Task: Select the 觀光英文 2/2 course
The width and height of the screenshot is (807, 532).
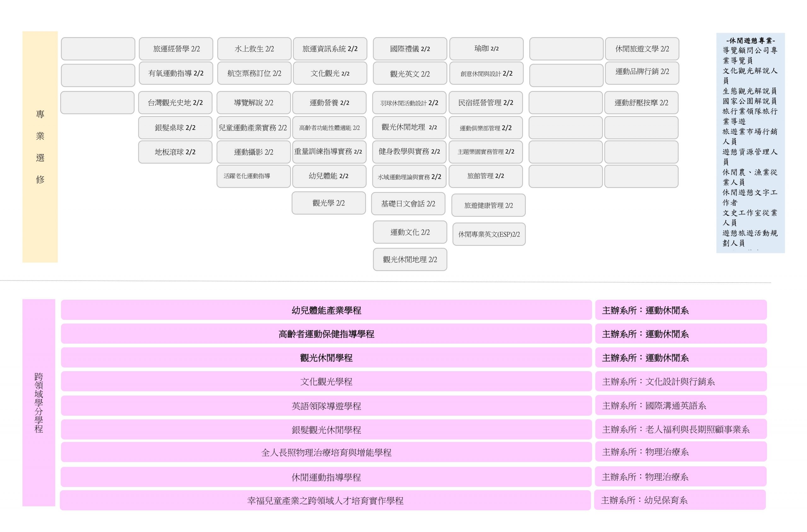Action: [410, 73]
